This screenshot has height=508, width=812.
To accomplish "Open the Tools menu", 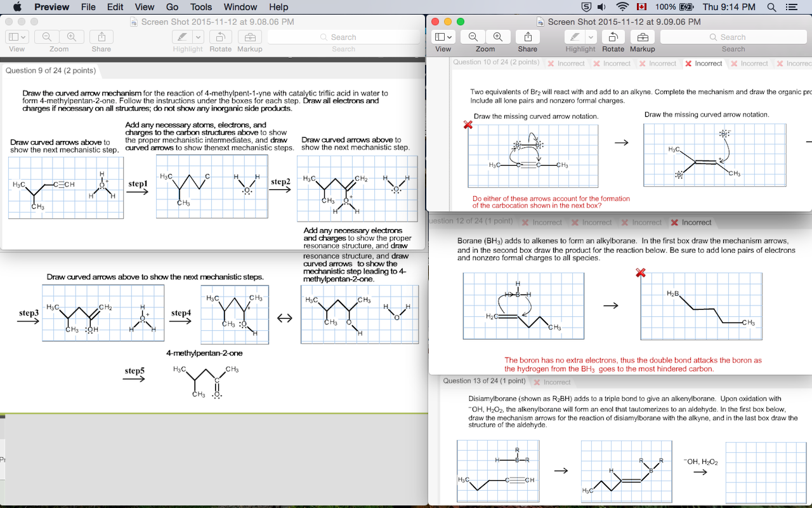I will (201, 7).
